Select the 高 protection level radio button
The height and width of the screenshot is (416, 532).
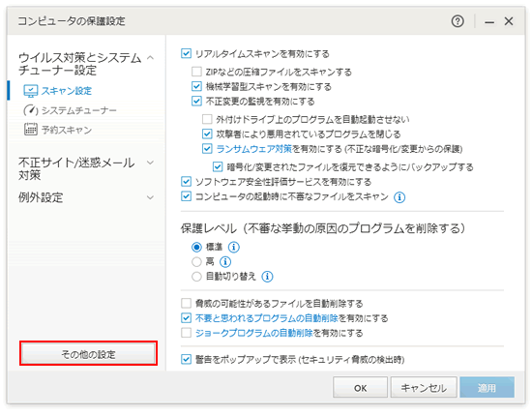click(x=196, y=261)
